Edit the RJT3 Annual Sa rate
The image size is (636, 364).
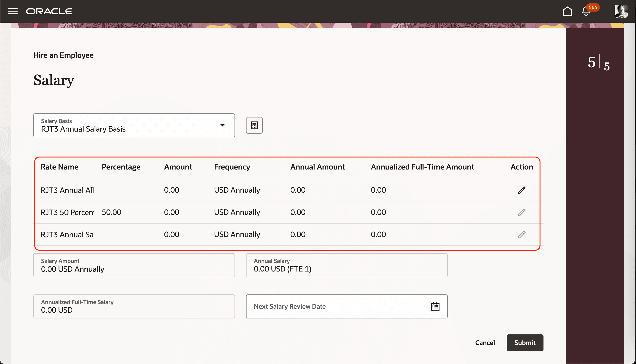click(x=522, y=234)
